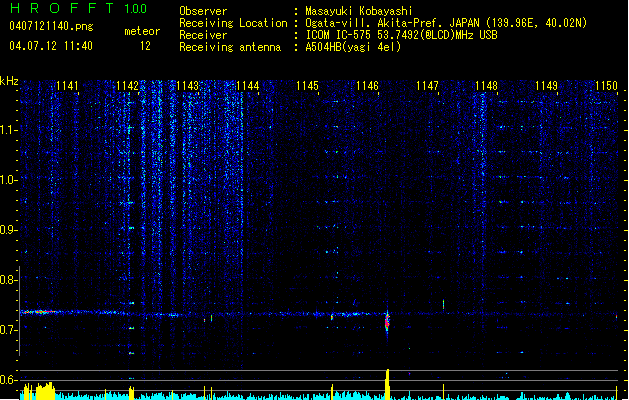Click the 1148 time marker
Screen dimensions: 629x400
click(x=486, y=86)
